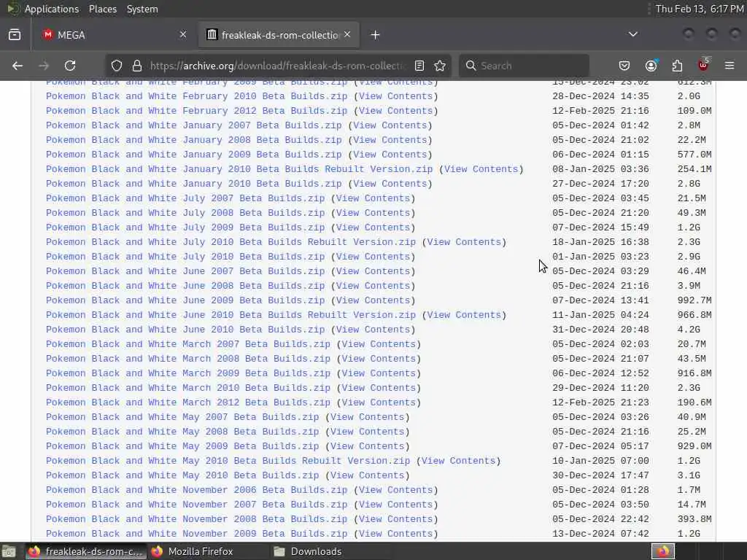This screenshot has width=747, height=560.
Task: Click the site security padlock icon
Action: tap(137, 66)
